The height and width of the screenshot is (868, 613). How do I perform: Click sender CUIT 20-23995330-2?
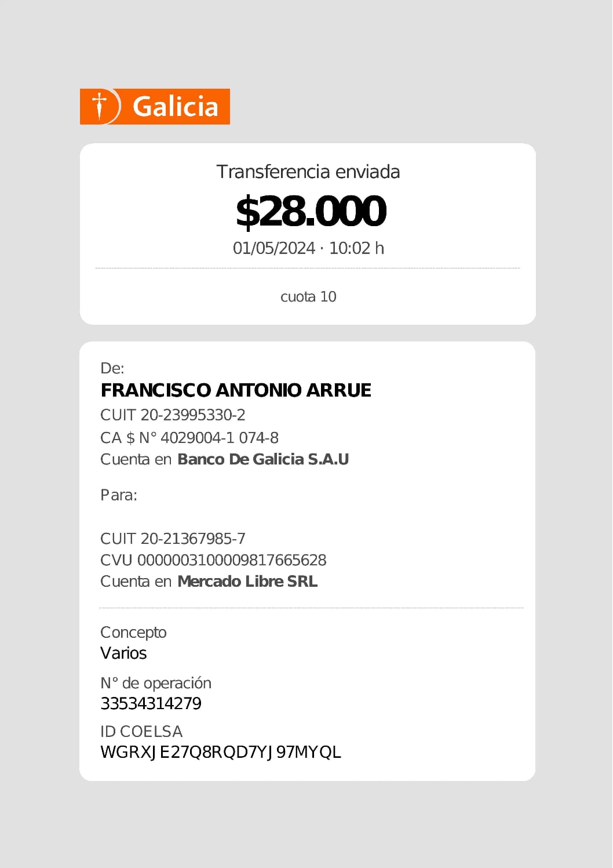173,415
